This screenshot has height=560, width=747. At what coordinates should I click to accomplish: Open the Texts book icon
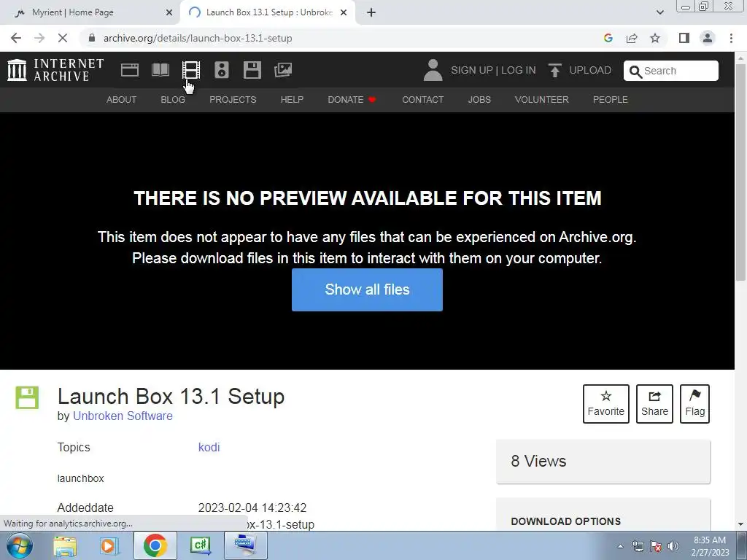tap(160, 70)
